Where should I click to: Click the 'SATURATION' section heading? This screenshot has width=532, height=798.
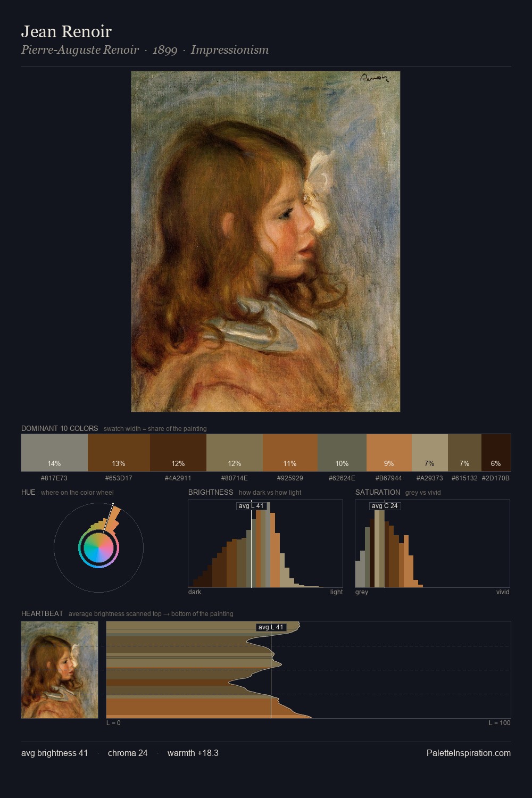click(x=378, y=492)
